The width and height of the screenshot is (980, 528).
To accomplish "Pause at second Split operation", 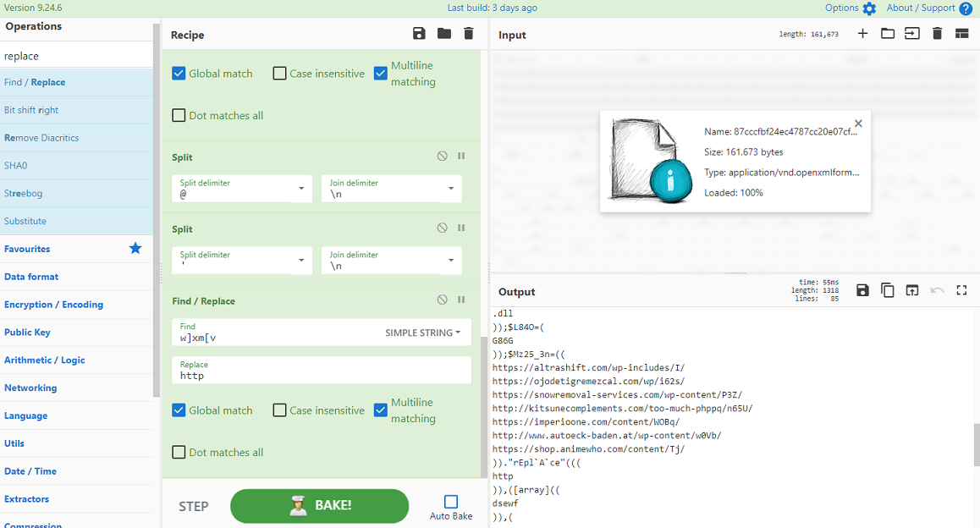I will pyautogui.click(x=461, y=228).
